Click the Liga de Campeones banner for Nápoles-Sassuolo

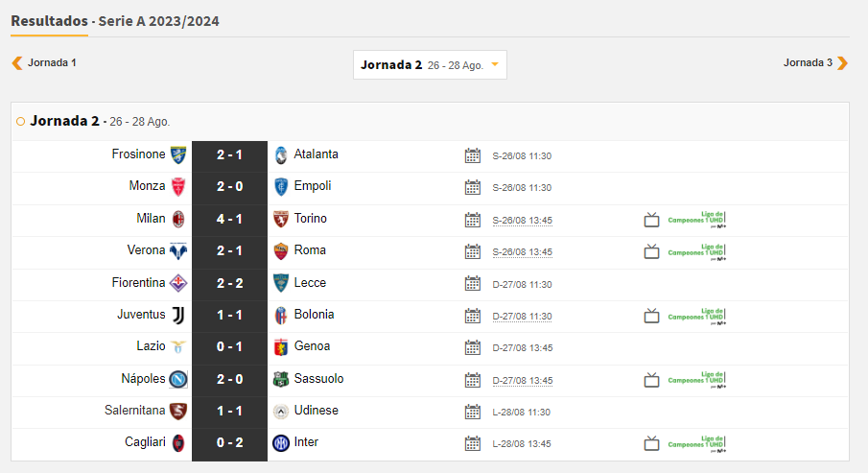click(x=697, y=379)
